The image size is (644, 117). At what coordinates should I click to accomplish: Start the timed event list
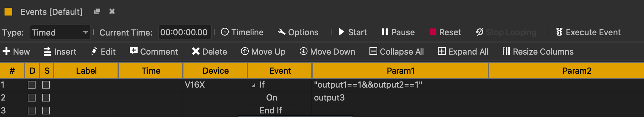352,32
